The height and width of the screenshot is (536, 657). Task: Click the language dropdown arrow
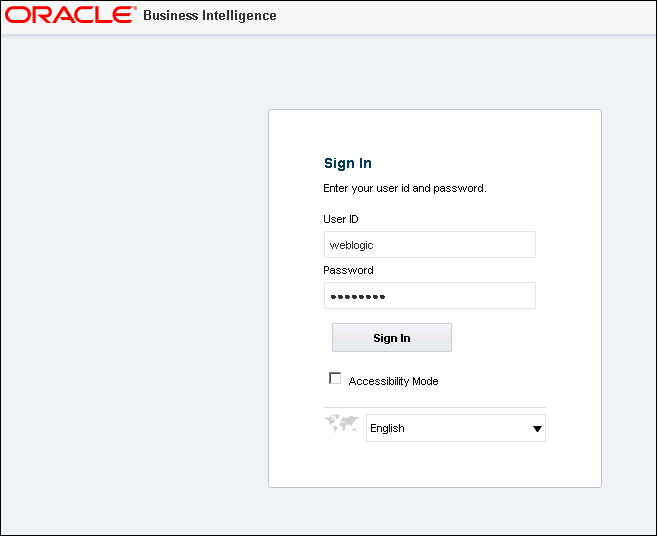pos(538,429)
